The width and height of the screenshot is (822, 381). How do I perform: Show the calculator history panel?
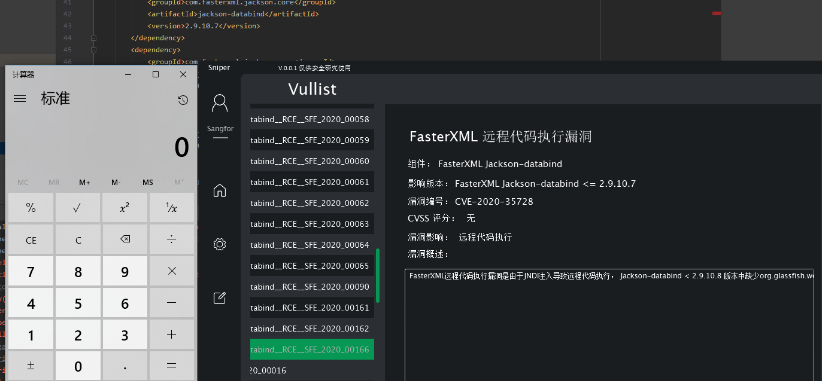click(x=183, y=100)
